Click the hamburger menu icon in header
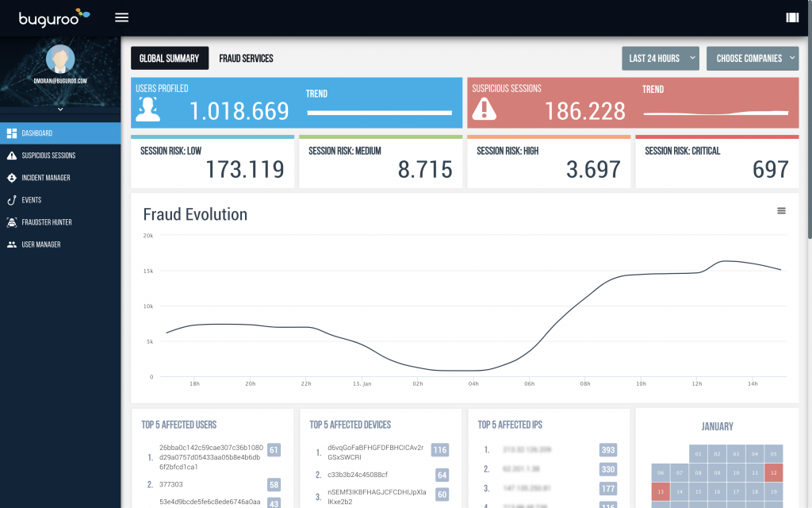 (x=121, y=17)
